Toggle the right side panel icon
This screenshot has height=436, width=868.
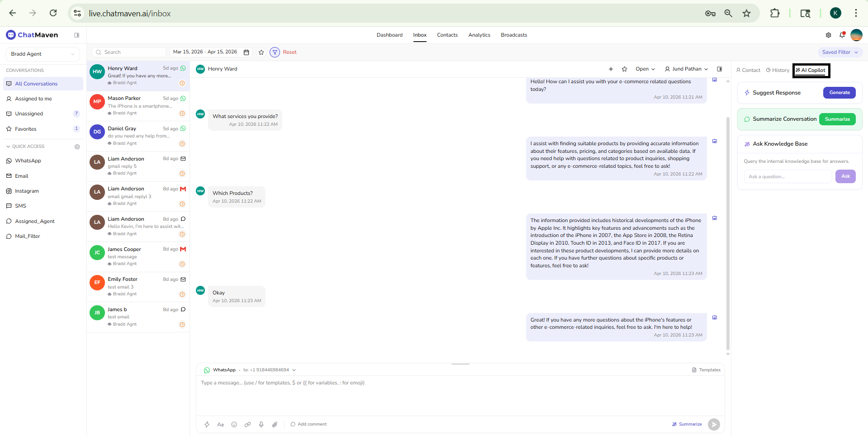pos(719,69)
